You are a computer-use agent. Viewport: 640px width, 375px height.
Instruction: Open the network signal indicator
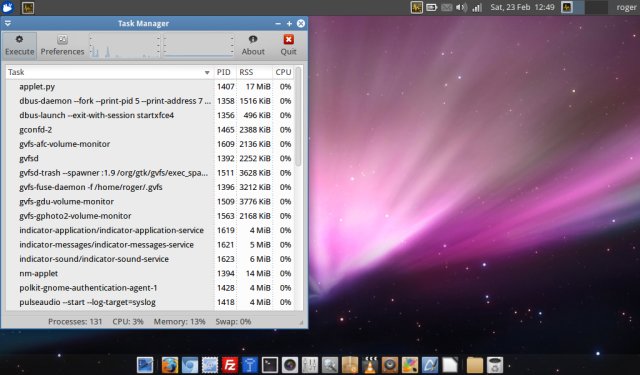click(477, 7)
